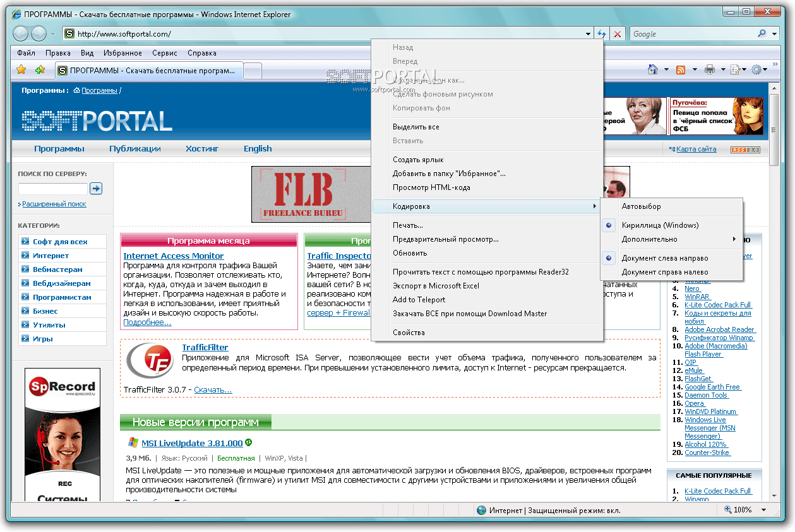
Task: Click the Refresh page icon
Action: (602, 34)
